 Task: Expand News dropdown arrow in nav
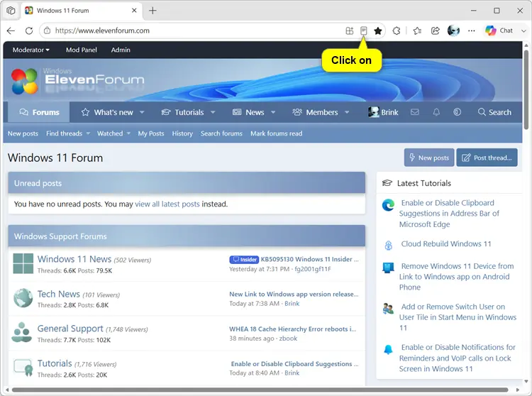pos(273,112)
